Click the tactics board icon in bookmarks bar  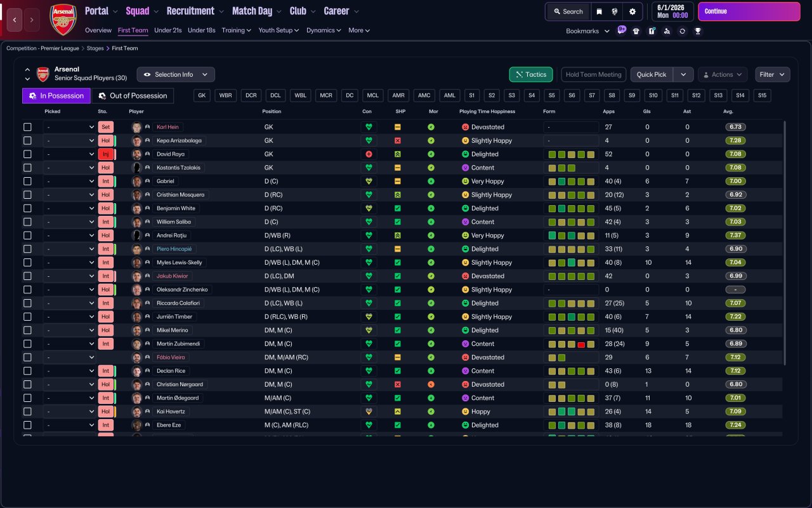click(x=652, y=31)
